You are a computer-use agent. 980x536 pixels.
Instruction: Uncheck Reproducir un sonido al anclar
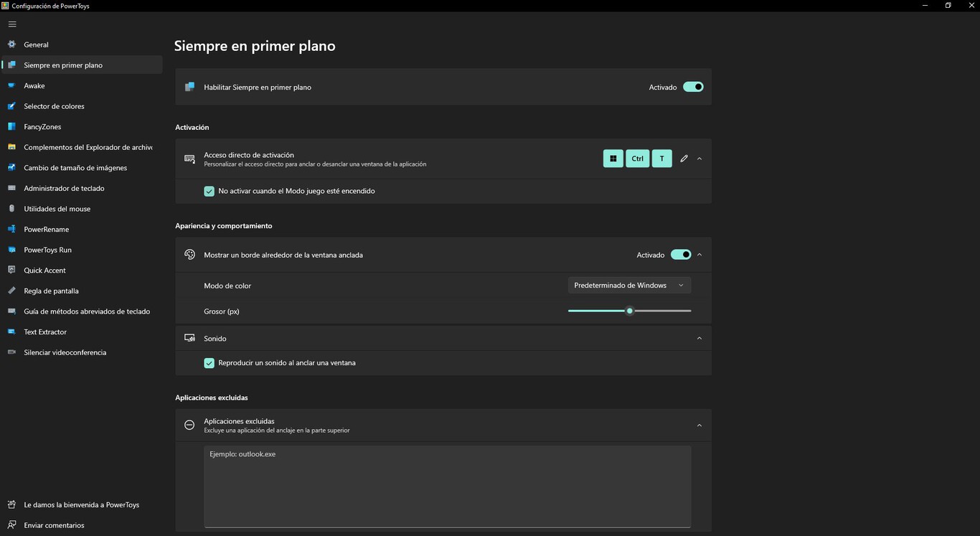click(209, 362)
